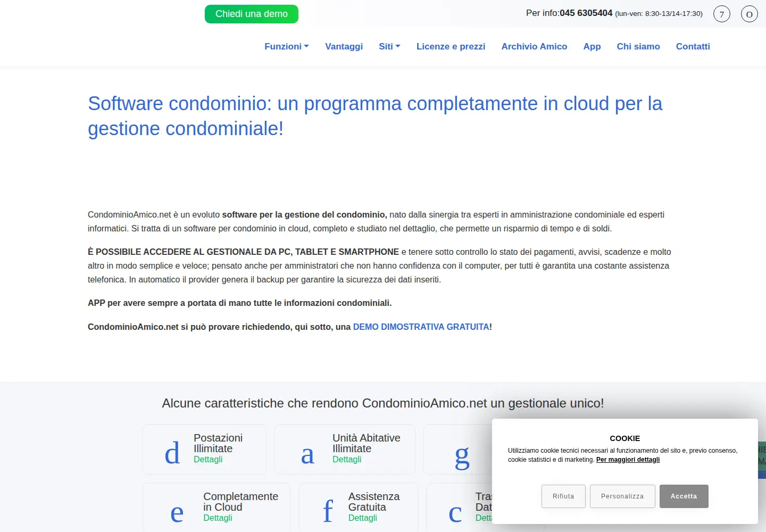This screenshot has height=532, width=766.
Task: Open the App menu item
Action: (x=592, y=46)
